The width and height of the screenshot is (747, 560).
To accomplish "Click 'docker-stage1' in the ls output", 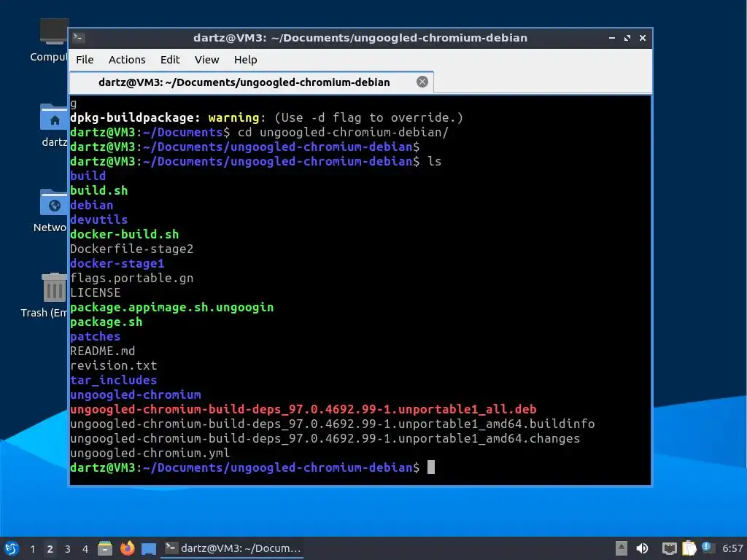I will point(117,263).
